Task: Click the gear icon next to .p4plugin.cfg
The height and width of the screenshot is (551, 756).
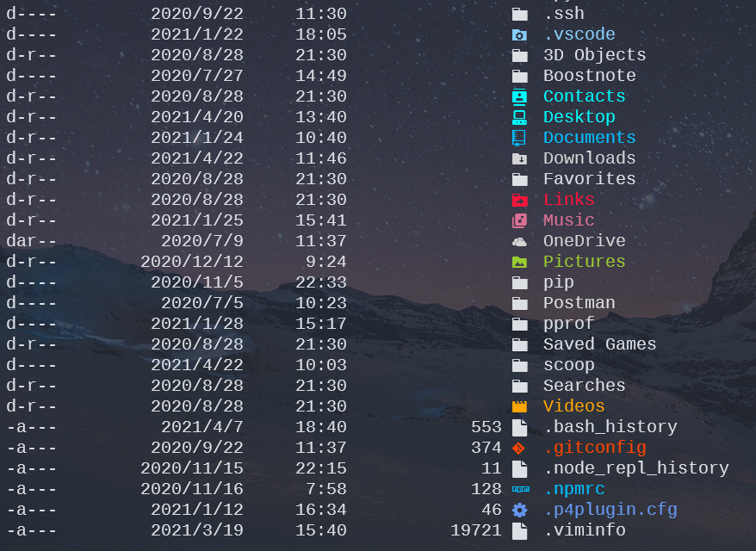Action: (520, 510)
